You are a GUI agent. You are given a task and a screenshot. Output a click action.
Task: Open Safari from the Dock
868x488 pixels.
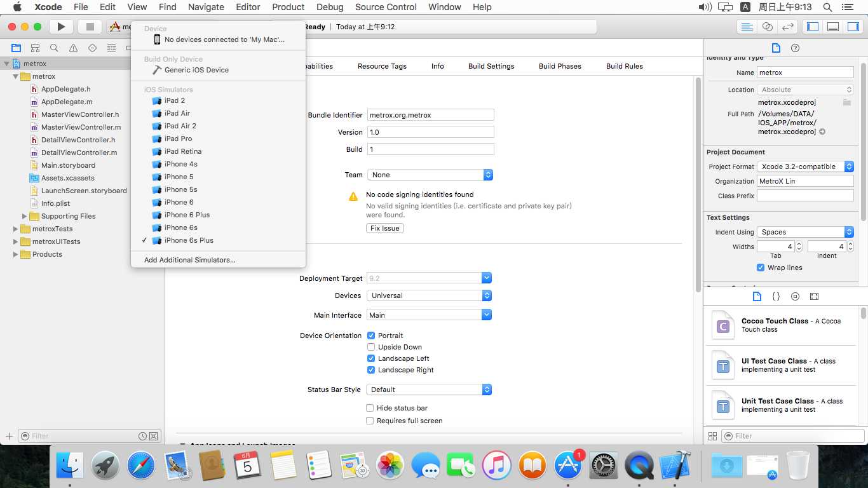pos(140,466)
